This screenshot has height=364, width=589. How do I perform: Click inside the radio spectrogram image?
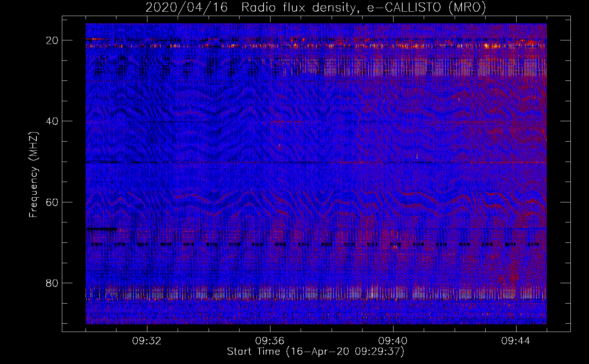[x=316, y=174]
